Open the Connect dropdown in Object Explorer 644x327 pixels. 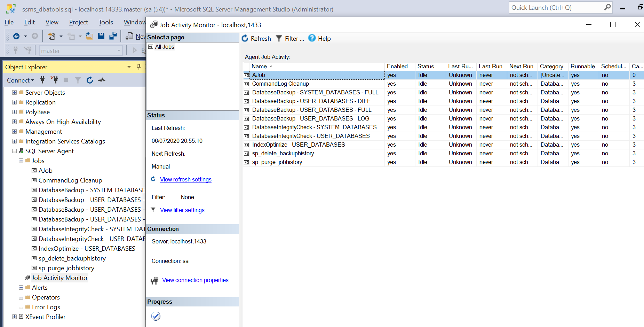click(x=21, y=80)
